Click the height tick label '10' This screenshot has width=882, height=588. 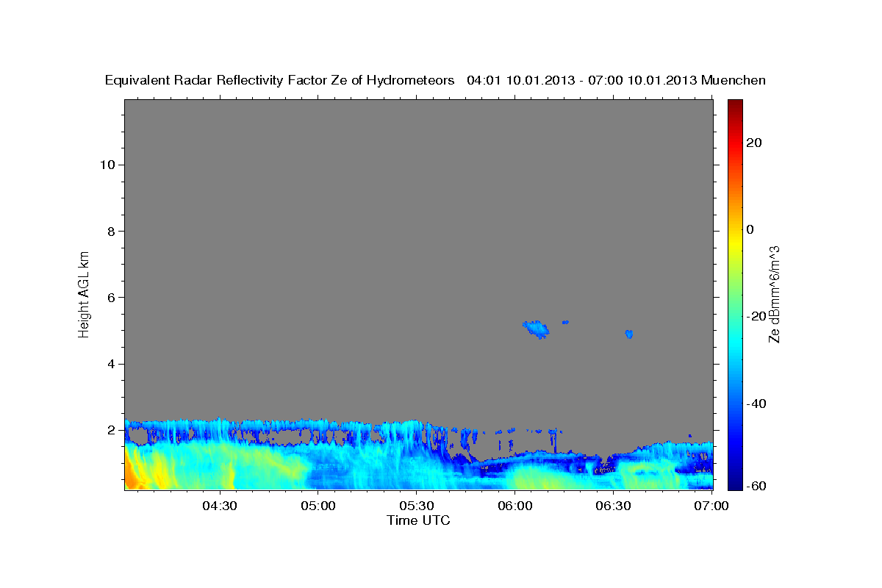pos(107,165)
